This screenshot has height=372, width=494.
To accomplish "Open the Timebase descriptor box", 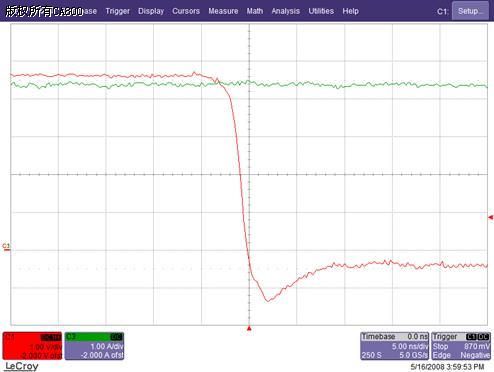I will (x=395, y=346).
